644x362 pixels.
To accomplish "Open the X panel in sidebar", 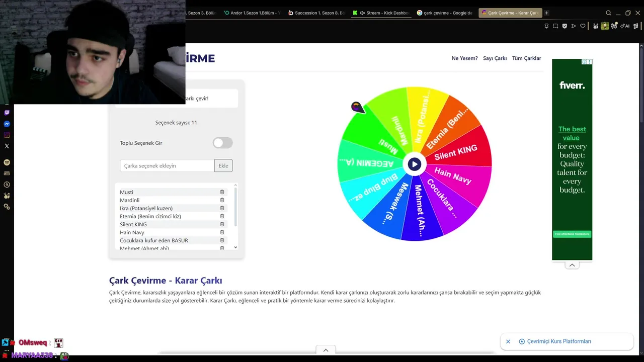I will tap(7, 146).
